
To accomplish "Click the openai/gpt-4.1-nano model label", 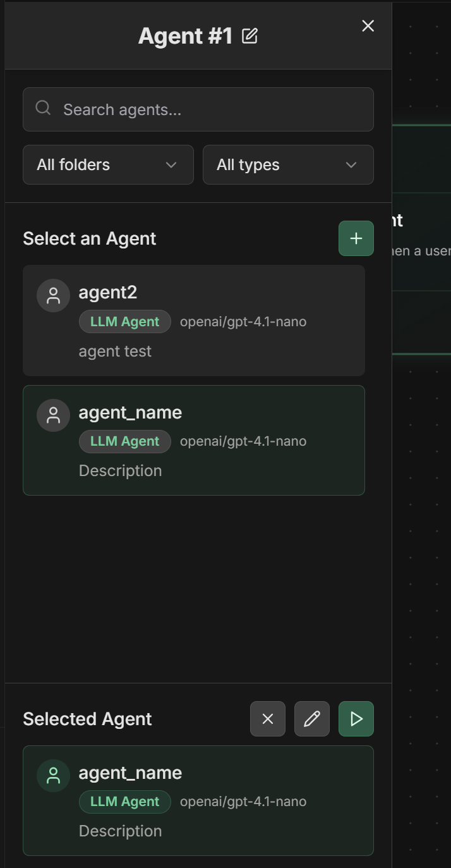I will [243, 321].
